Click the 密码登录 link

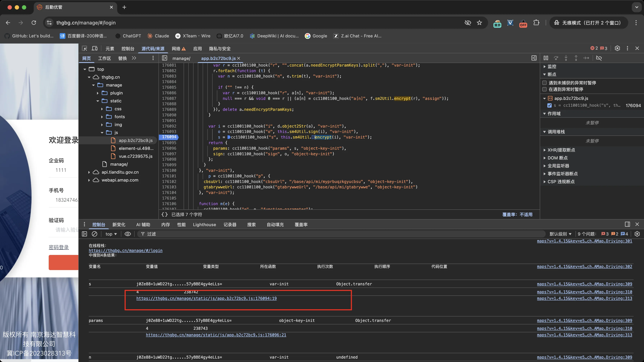[59, 247]
